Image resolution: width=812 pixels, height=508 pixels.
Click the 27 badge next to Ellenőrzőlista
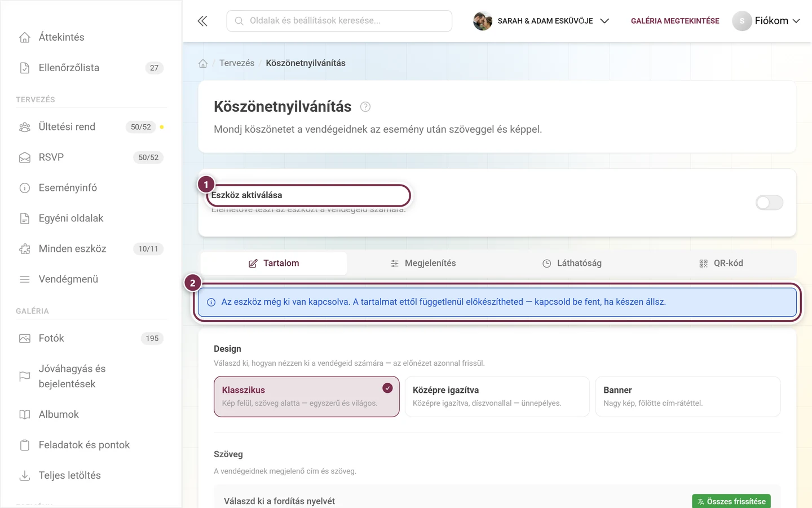tap(154, 68)
